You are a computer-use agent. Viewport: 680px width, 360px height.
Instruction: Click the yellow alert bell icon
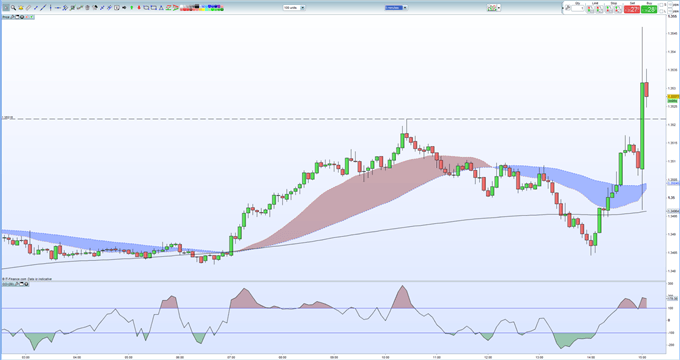(21, 7)
